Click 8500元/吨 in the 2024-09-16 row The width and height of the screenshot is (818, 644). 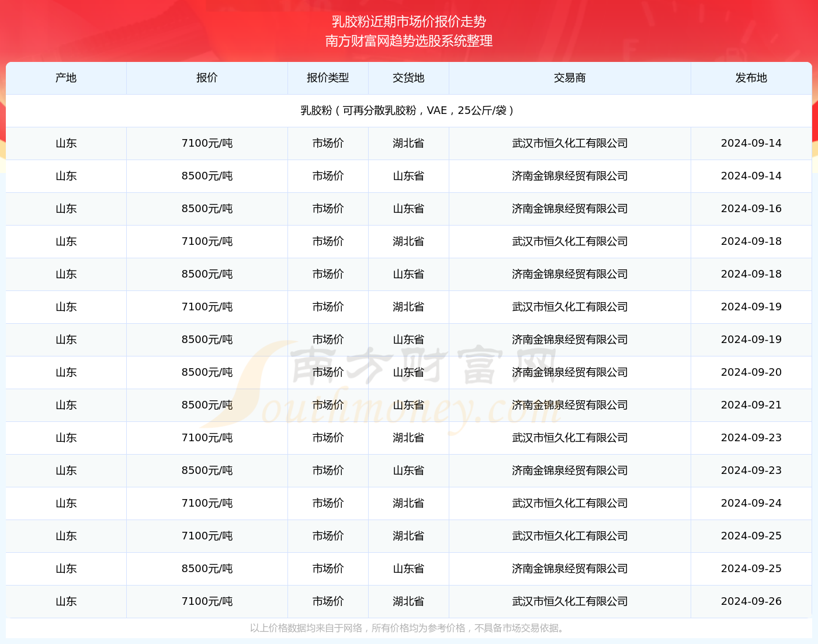(x=207, y=209)
